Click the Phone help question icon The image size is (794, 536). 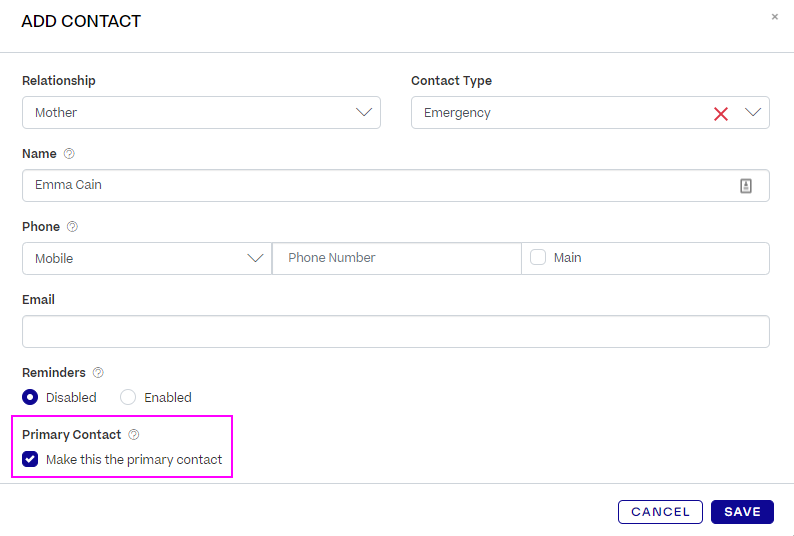tap(72, 226)
